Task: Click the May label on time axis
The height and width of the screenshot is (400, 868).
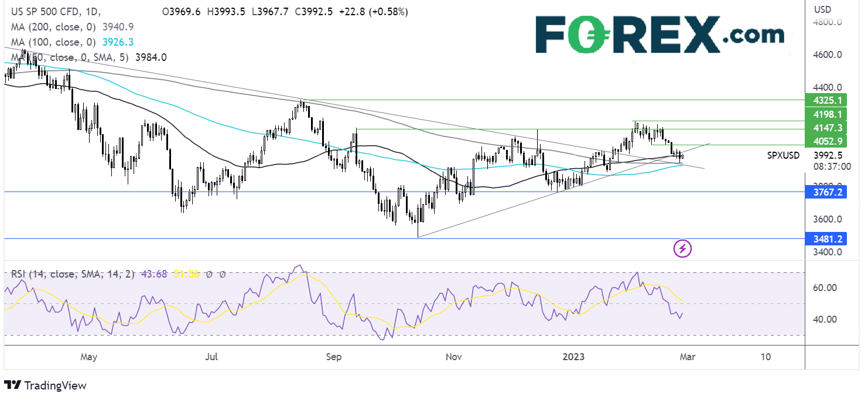Action: (x=88, y=357)
